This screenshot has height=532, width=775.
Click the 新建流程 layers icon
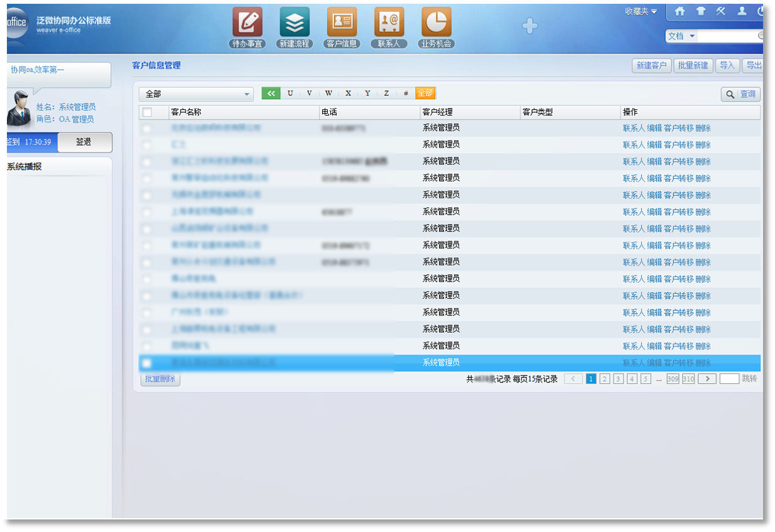(295, 23)
